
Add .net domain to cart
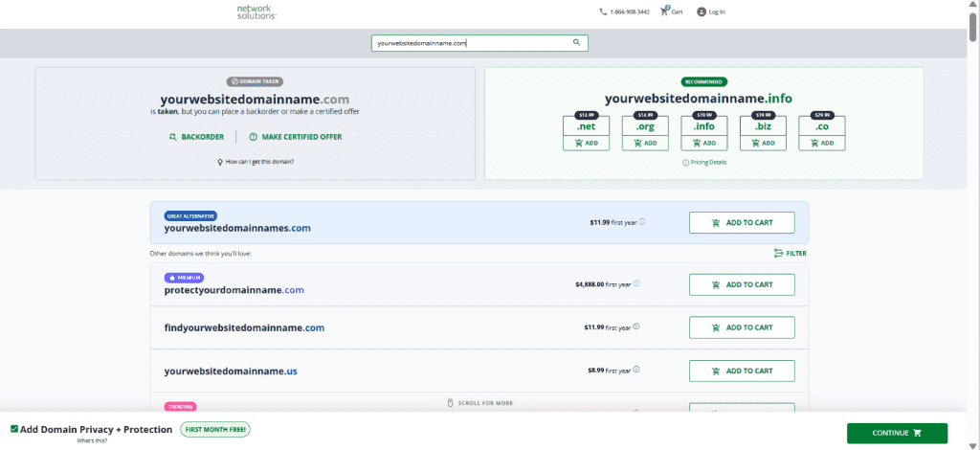tap(586, 143)
